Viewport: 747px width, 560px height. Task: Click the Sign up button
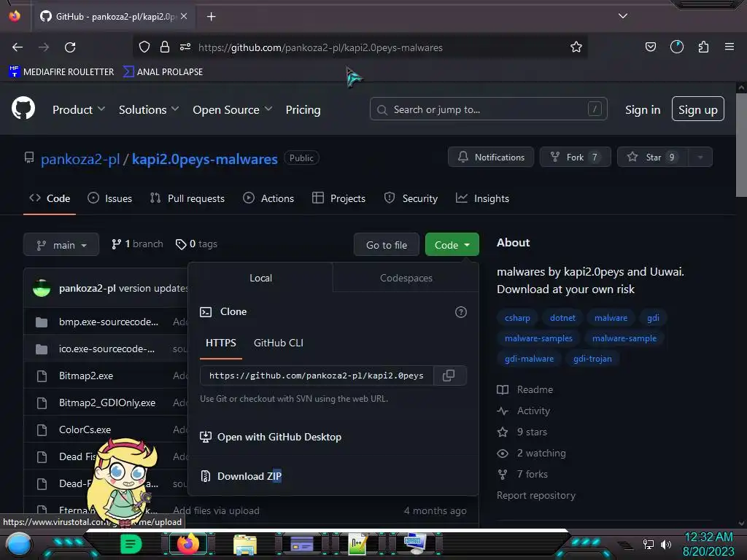tap(698, 109)
